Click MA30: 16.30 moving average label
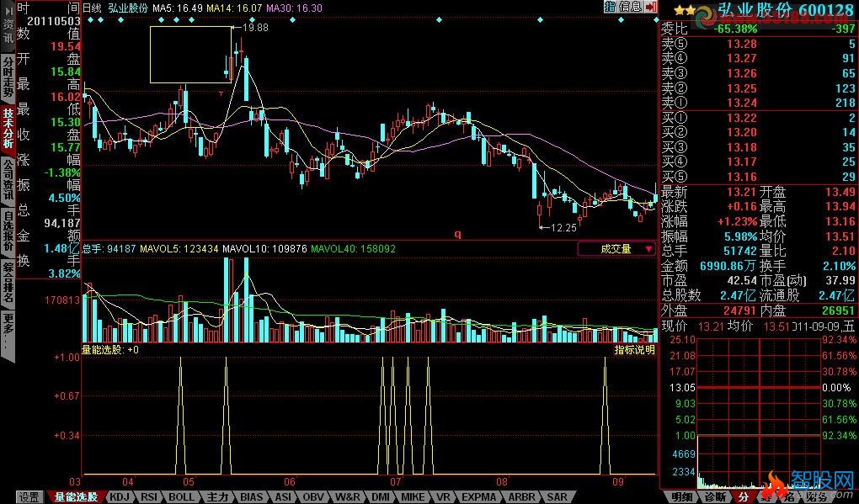 294,8
